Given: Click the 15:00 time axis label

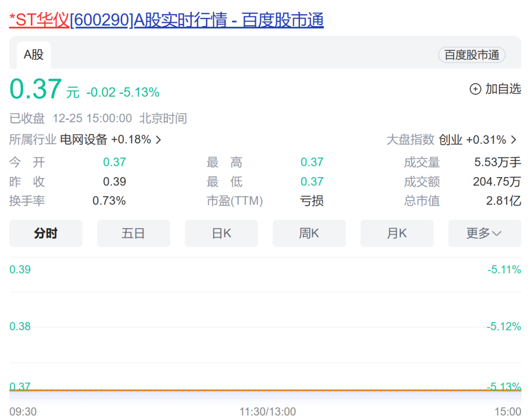Looking at the screenshot, I should pos(508,412).
